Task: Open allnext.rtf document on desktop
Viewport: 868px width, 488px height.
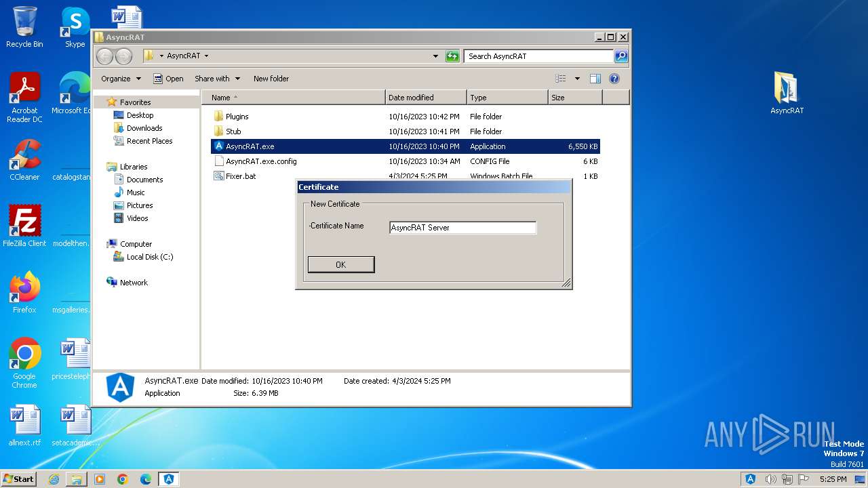Action: 24,426
